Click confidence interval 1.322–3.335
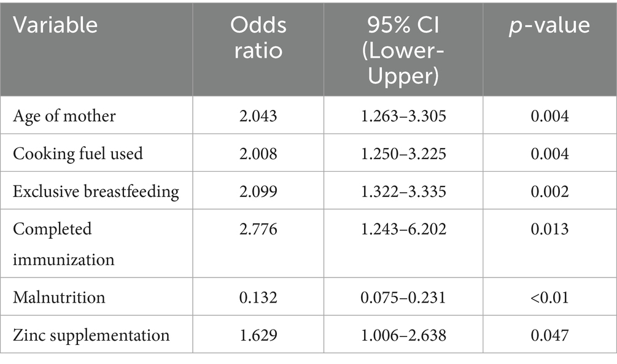Viewport: 617px width, 364px height. pos(405,192)
